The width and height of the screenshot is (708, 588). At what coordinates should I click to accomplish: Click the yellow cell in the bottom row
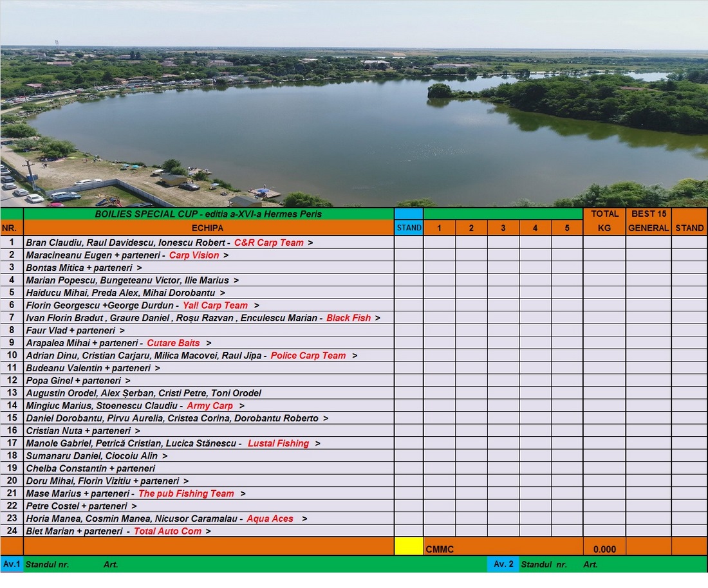point(409,546)
